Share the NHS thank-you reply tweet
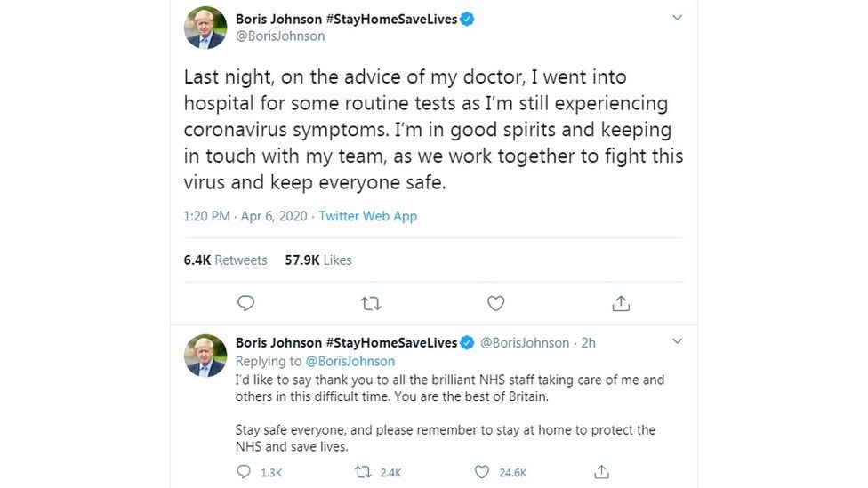The width and height of the screenshot is (868, 488). (x=601, y=472)
